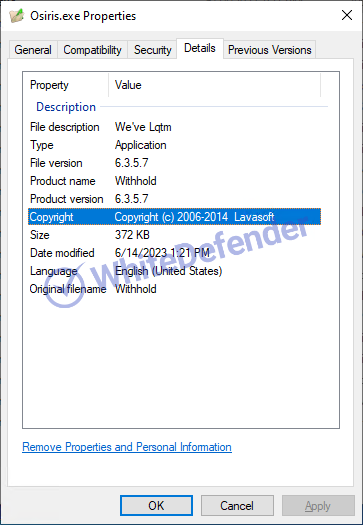Click "Copyright (c) 2006-2014 Lavasoft" value

[195, 217]
